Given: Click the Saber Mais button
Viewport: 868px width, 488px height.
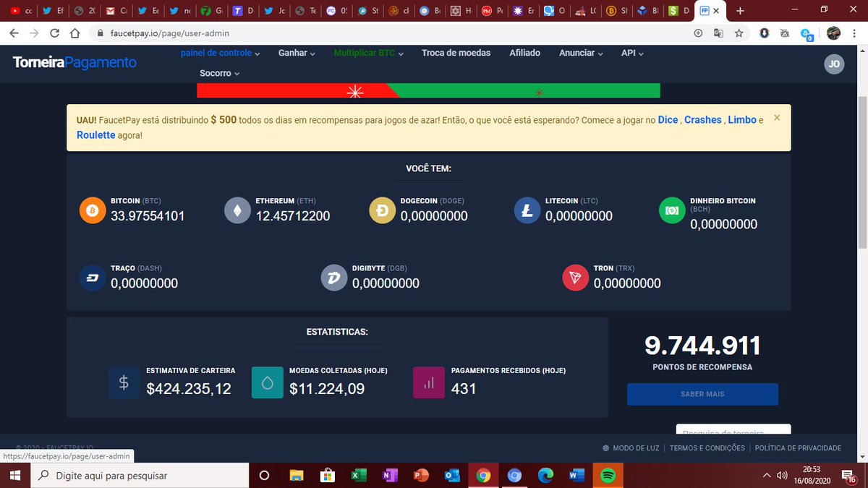Looking at the screenshot, I should coord(702,394).
